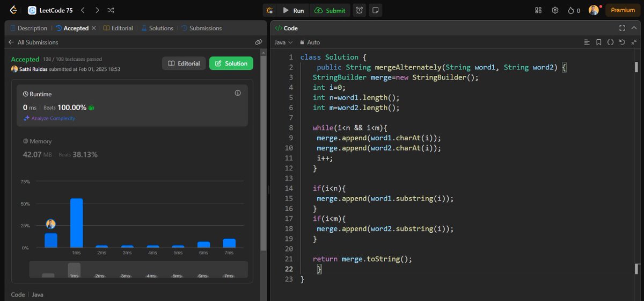
Task: Open the notes sticky icon
Action: click(376, 10)
